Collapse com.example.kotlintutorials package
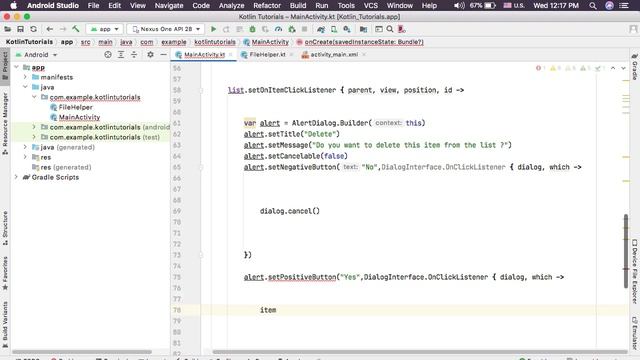 point(34,97)
